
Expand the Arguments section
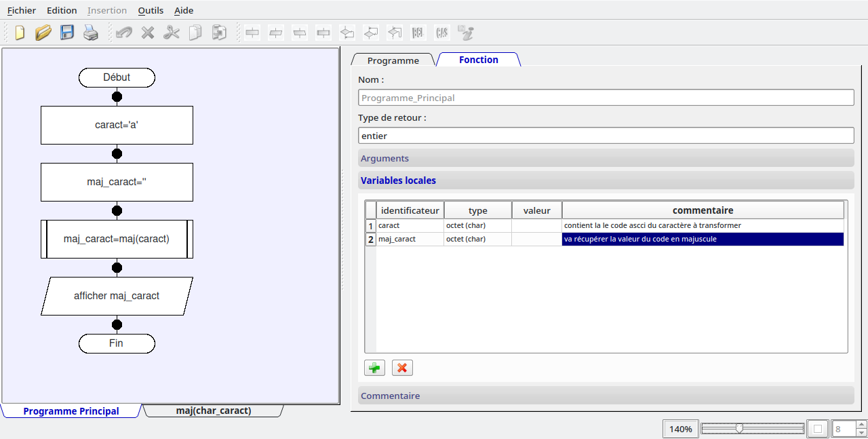(x=605, y=158)
